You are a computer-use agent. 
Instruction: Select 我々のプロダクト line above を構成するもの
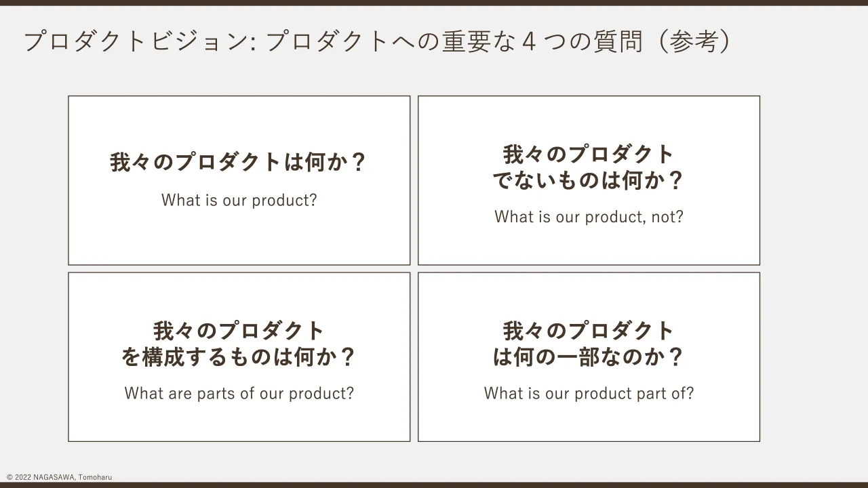(x=239, y=331)
